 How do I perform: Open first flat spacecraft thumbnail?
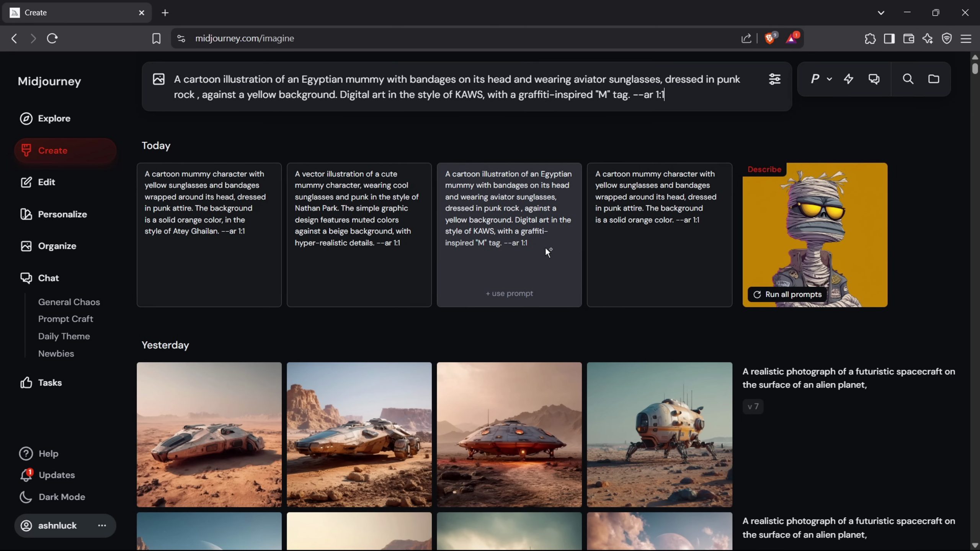point(209,435)
